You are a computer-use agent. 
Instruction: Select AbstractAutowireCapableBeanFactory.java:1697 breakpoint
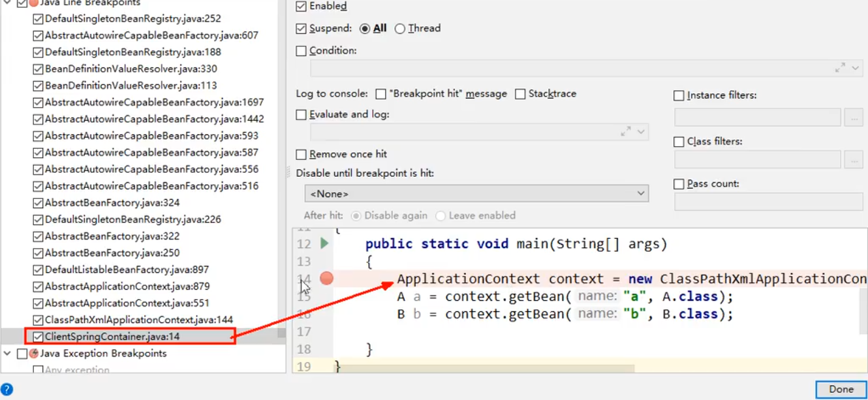click(x=155, y=102)
